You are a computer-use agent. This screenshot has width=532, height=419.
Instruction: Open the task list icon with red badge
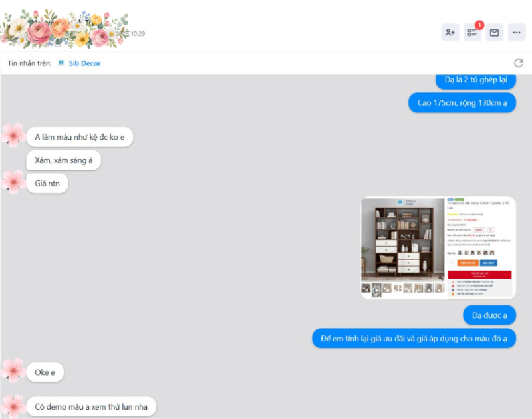[x=472, y=32]
